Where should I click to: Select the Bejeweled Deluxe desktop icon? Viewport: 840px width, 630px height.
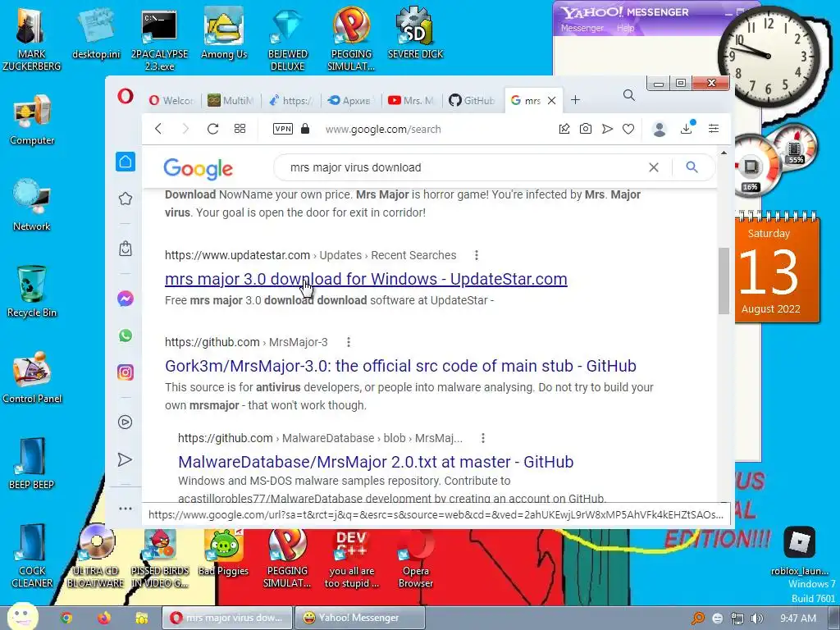coord(288,39)
